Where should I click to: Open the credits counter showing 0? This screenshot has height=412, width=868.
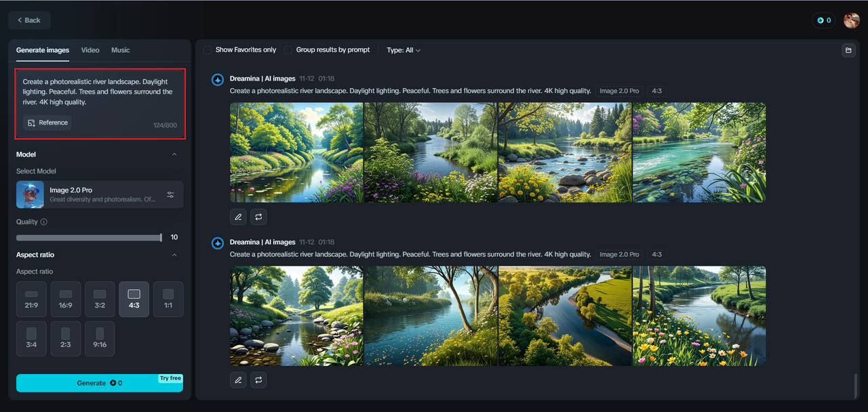pos(823,20)
